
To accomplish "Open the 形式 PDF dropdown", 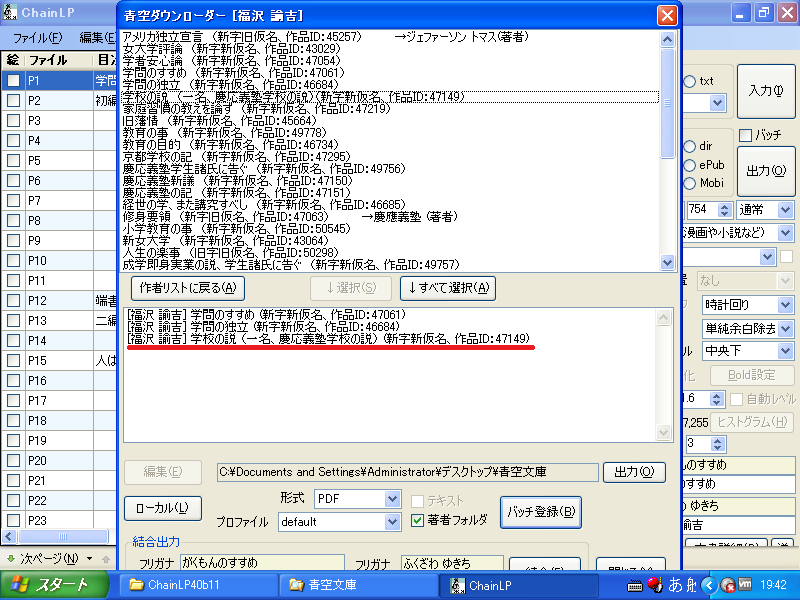I will (392, 498).
